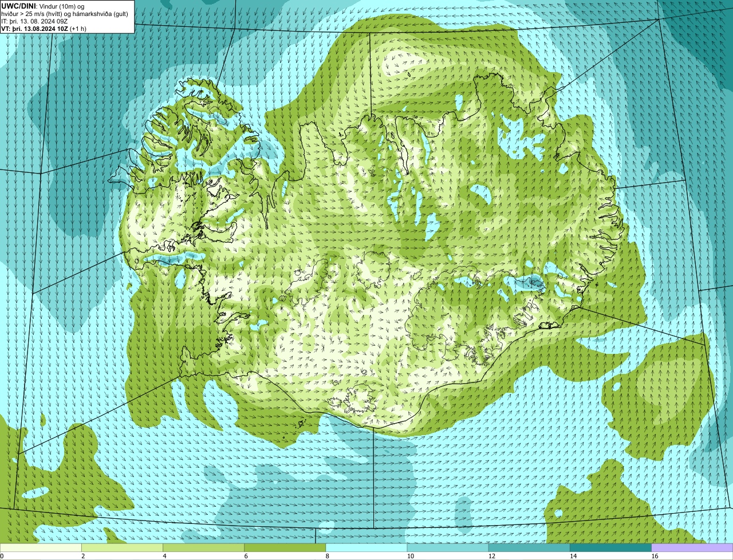
Task: Click the 10–12 m/s light teal legend swatch
Action: [448, 547]
